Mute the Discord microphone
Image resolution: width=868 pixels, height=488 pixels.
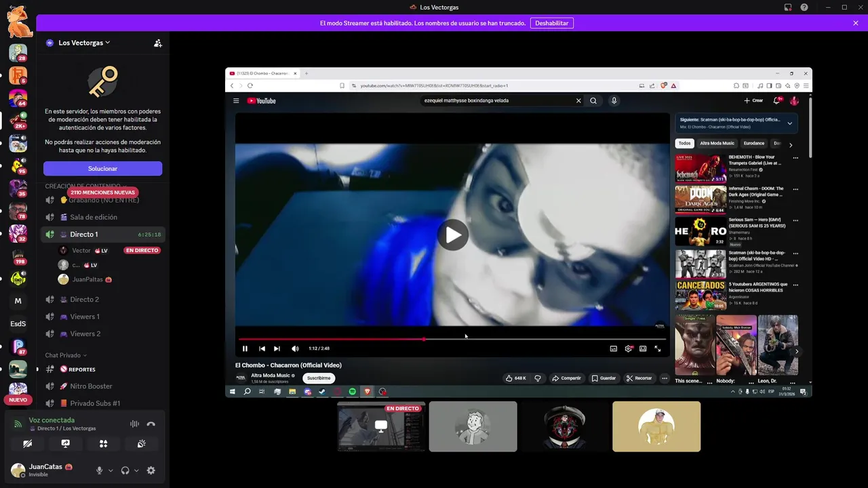coord(100,470)
